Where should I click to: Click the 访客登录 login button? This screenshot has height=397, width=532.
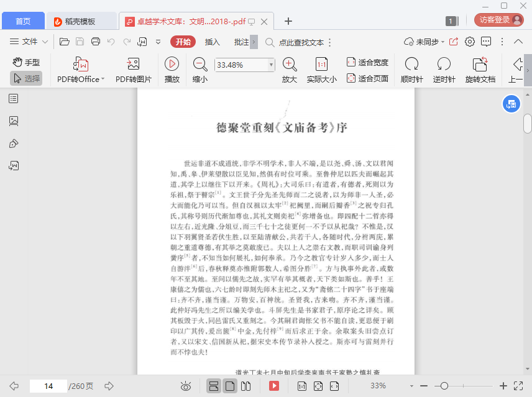coord(498,20)
